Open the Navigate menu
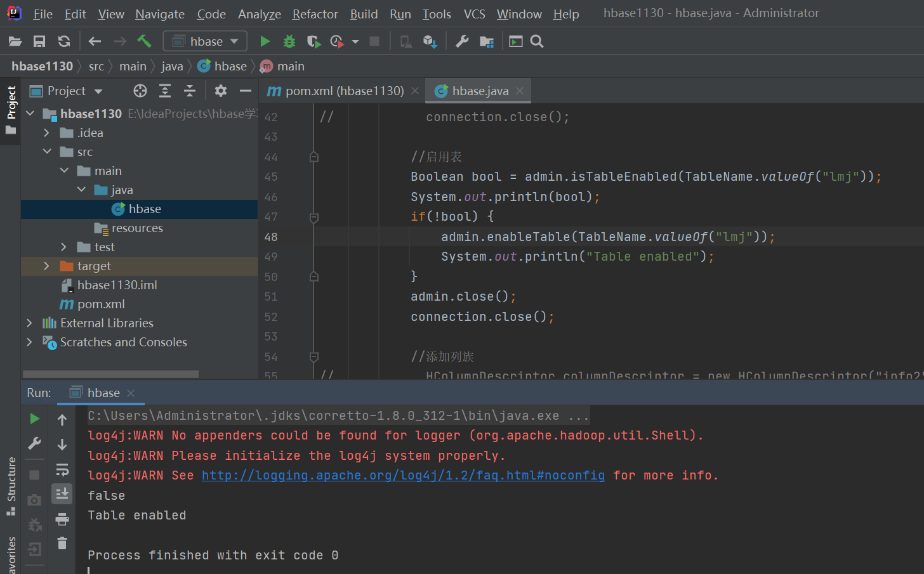924x574 pixels. (160, 14)
